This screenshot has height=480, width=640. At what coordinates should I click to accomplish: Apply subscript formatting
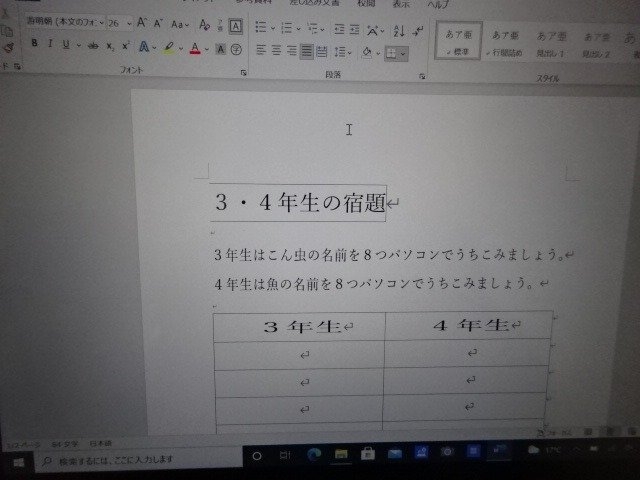pos(111,46)
